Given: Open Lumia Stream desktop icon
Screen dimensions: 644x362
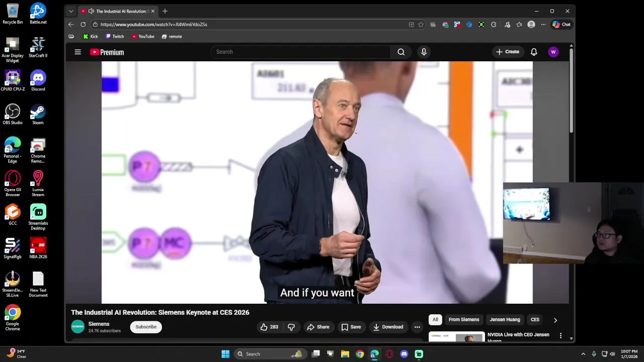Looking at the screenshot, I should point(38,184).
